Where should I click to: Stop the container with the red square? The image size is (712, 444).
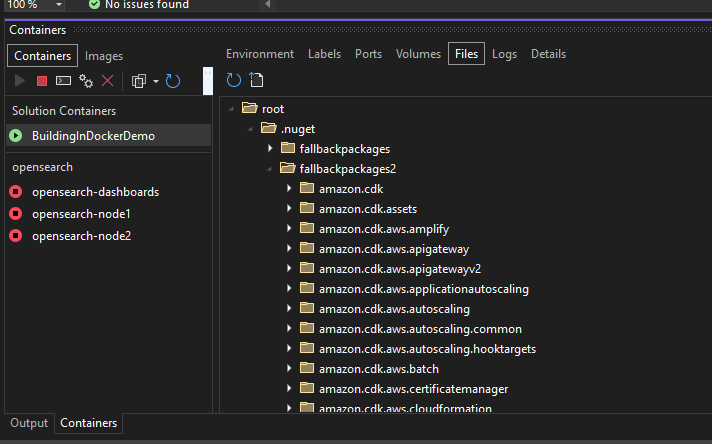click(42, 81)
